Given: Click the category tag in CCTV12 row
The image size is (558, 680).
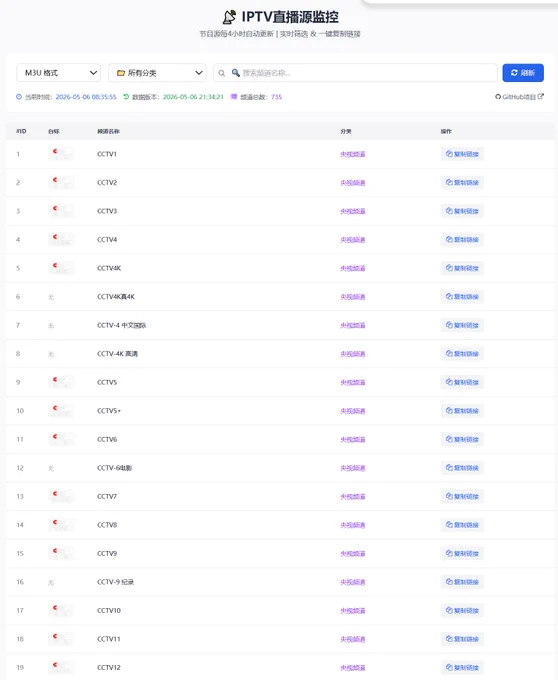Looking at the screenshot, I should [353, 668].
